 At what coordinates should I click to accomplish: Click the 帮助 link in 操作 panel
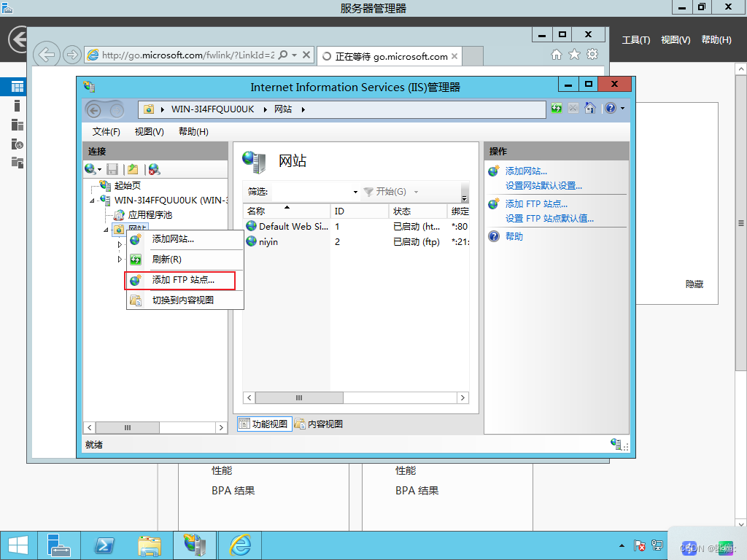click(514, 237)
